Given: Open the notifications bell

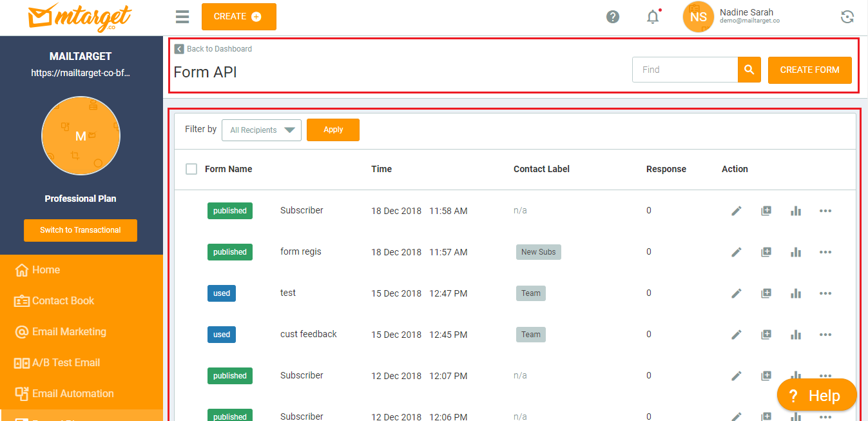Looking at the screenshot, I should (x=653, y=17).
